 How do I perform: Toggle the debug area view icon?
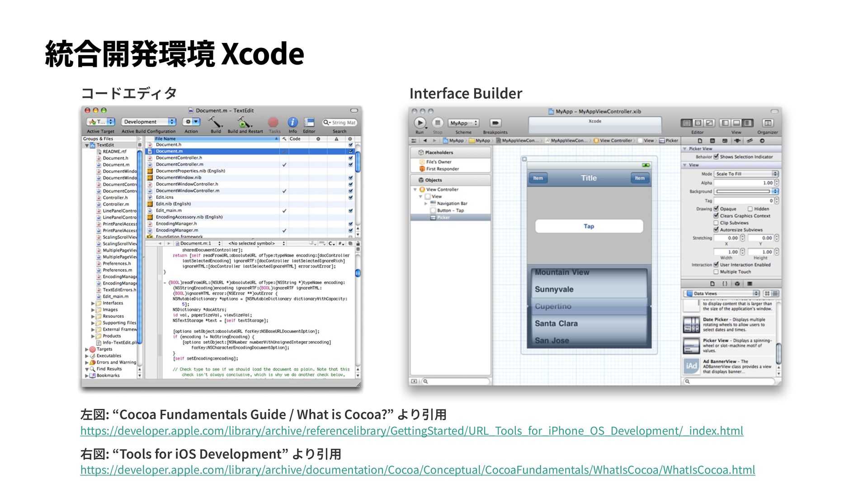pyautogui.click(x=736, y=123)
